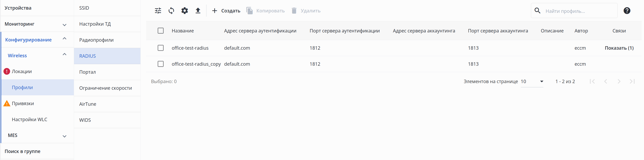The width and height of the screenshot is (644, 160).
Task: Open the table filter settings icon
Action: [158, 11]
